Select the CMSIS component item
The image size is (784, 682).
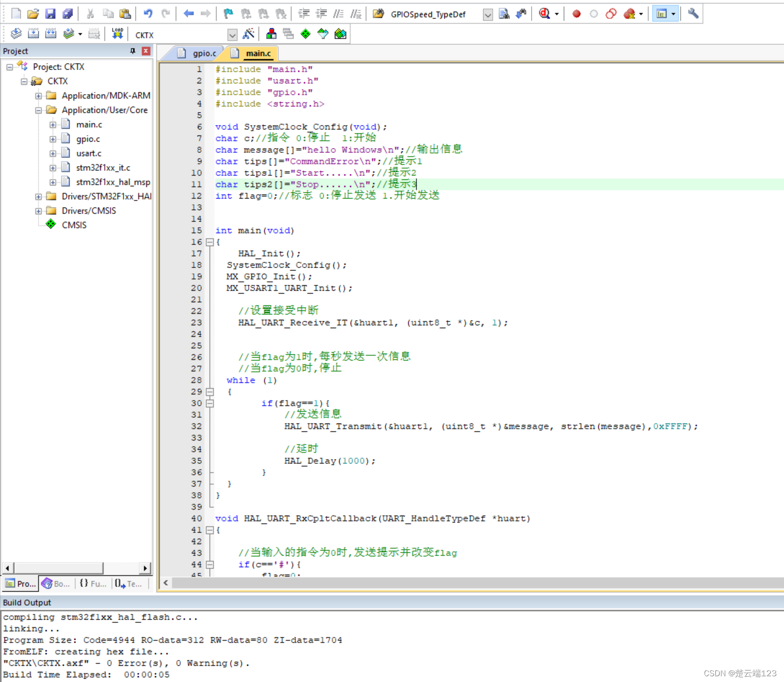coord(74,225)
